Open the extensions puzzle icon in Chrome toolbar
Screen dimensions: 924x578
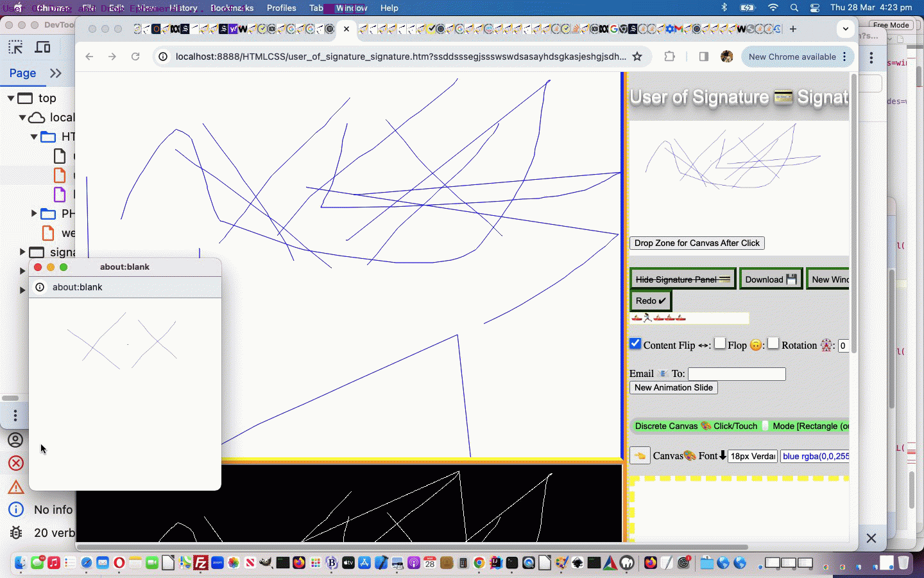(x=670, y=57)
